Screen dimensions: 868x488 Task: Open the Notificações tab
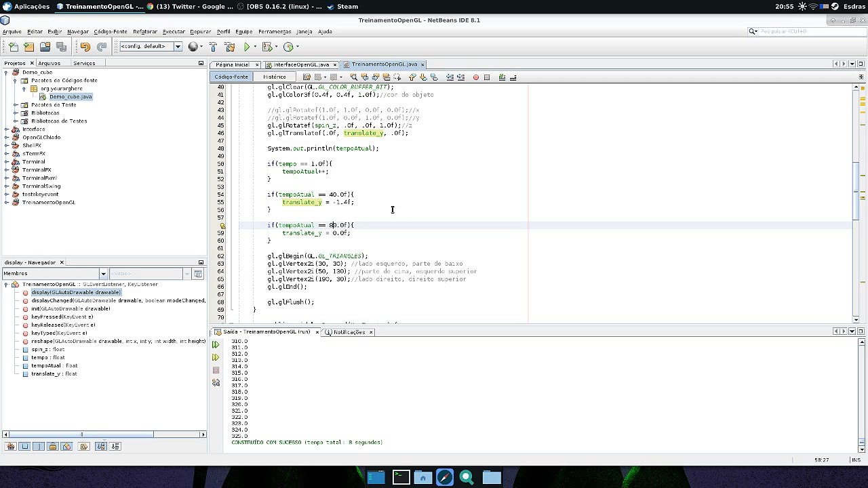(x=349, y=332)
